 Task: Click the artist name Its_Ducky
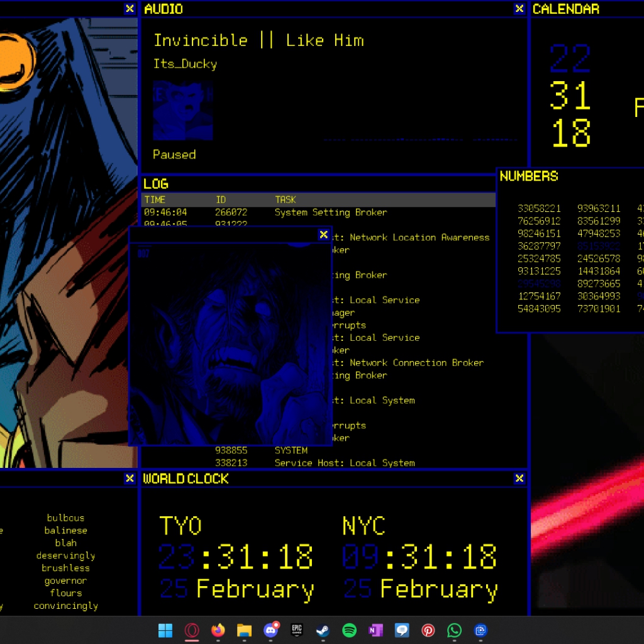click(185, 64)
